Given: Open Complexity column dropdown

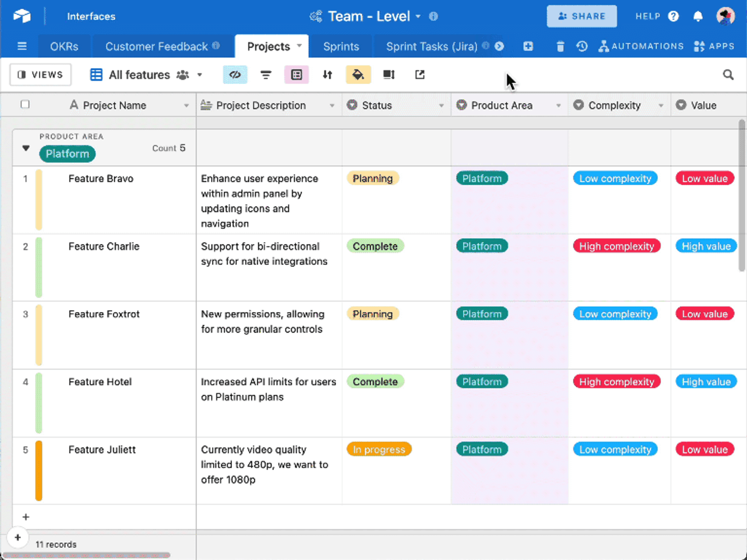Looking at the screenshot, I should pos(661,105).
